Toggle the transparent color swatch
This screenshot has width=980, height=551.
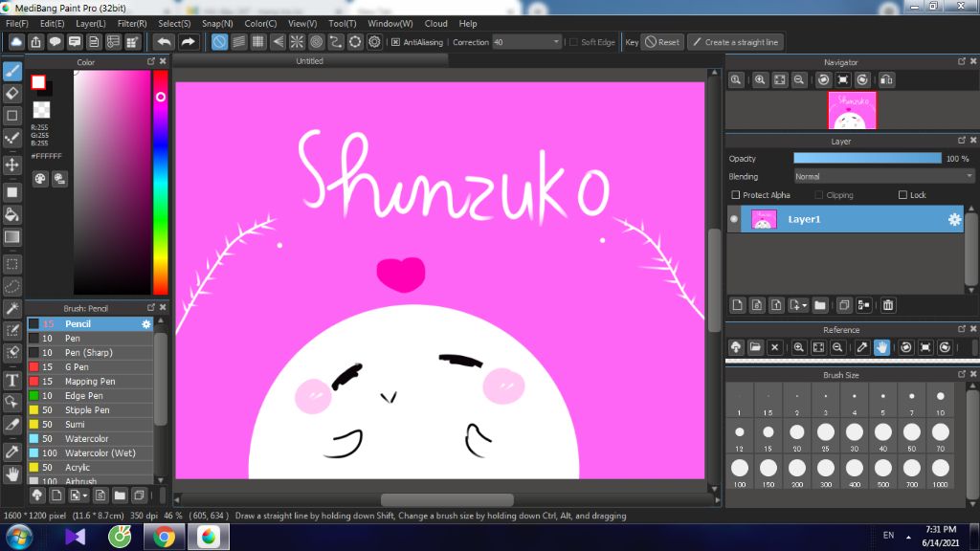(41, 110)
